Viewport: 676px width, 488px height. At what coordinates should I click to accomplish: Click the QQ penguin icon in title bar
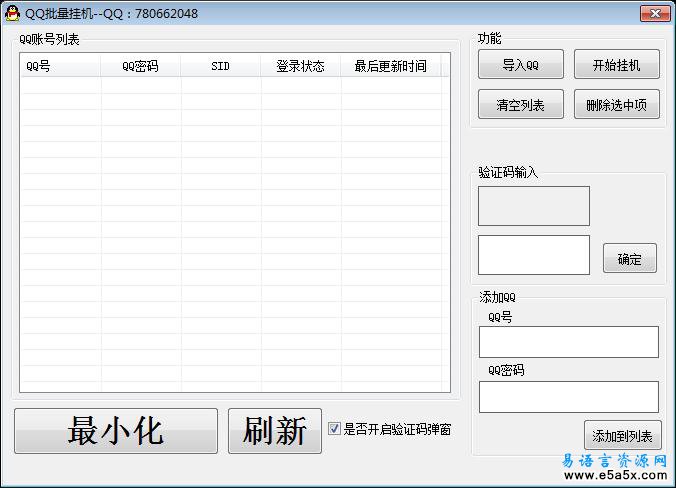click(13, 13)
